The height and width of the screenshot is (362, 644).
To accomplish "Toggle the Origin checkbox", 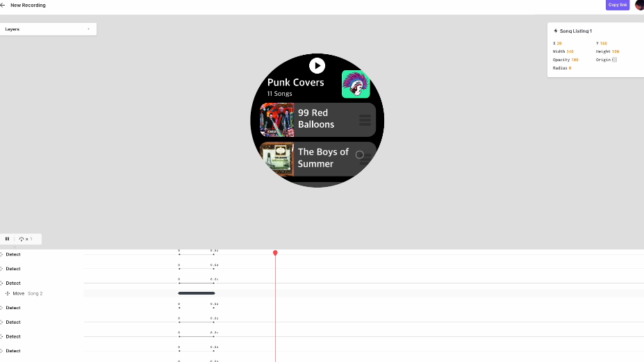I will click(614, 60).
